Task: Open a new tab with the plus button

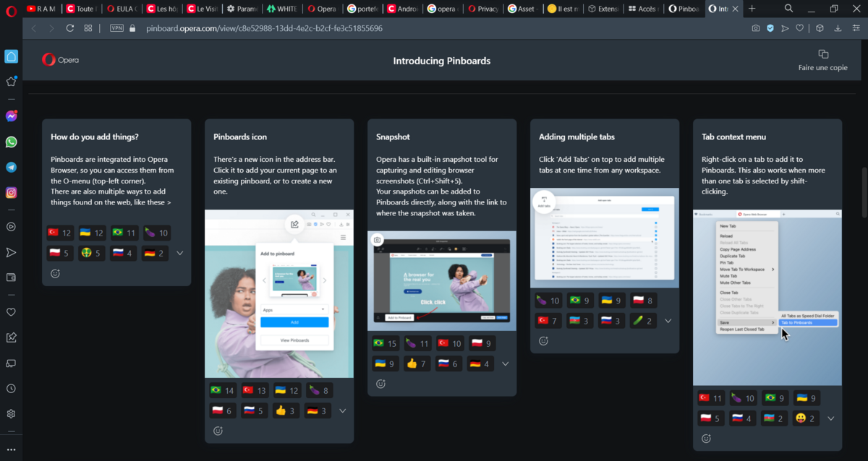Action: [752, 9]
